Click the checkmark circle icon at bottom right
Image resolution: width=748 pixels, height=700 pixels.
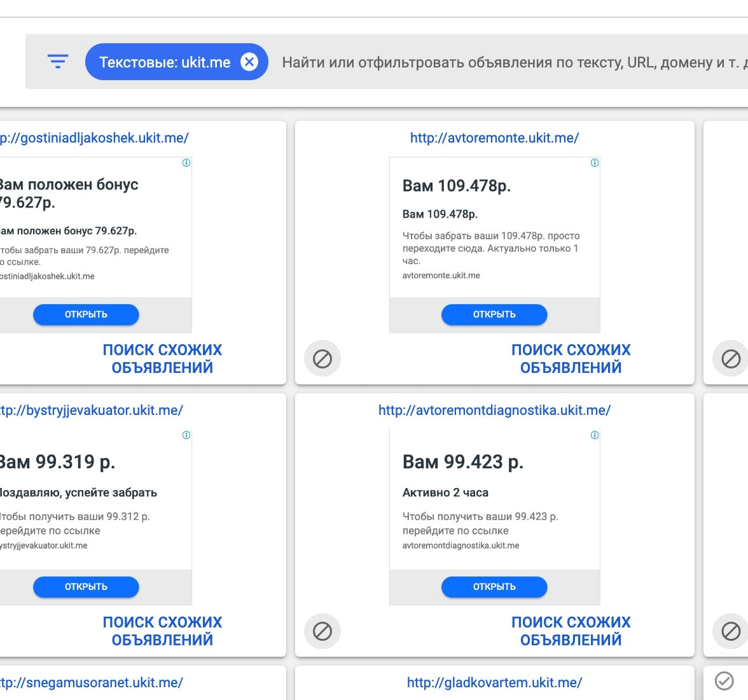point(724,681)
